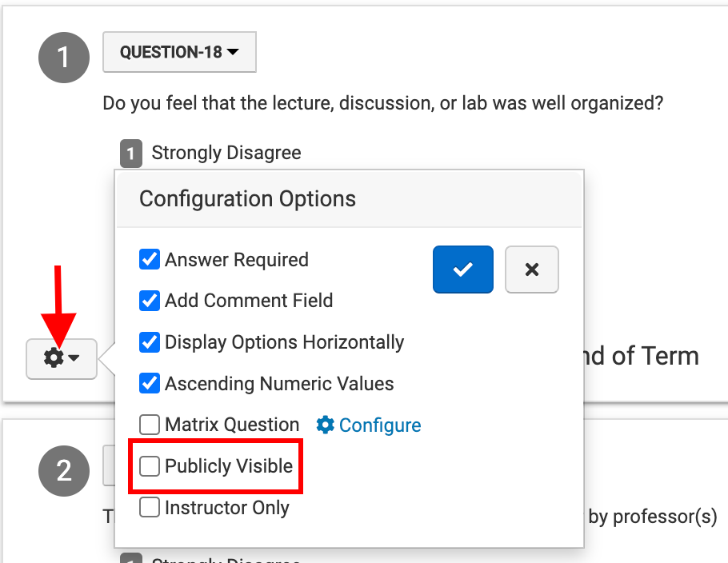Screen dimensions: 728x563
Task: Uncheck Ascending Numeric Values
Action: tap(150, 384)
